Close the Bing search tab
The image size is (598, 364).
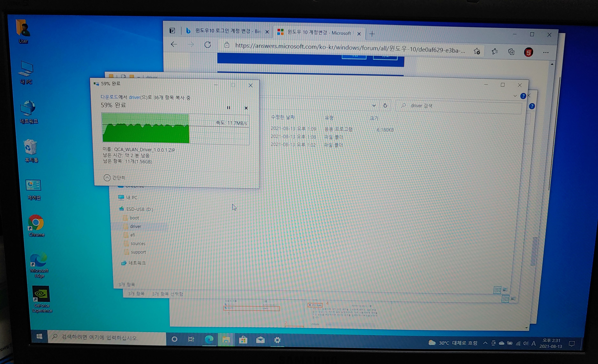point(267,32)
